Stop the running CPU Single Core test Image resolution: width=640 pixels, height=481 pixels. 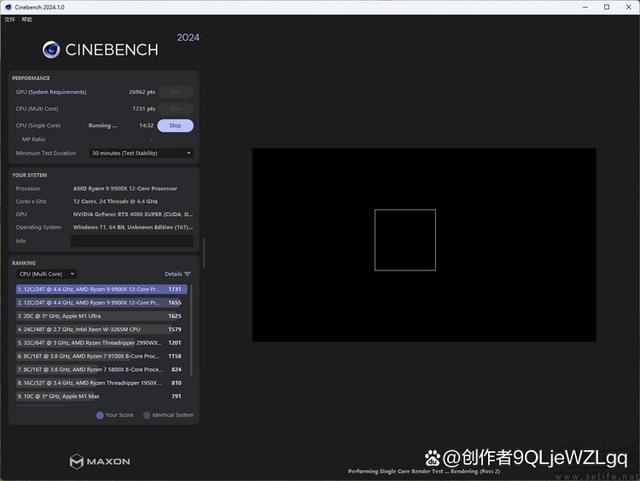[175, 125]
